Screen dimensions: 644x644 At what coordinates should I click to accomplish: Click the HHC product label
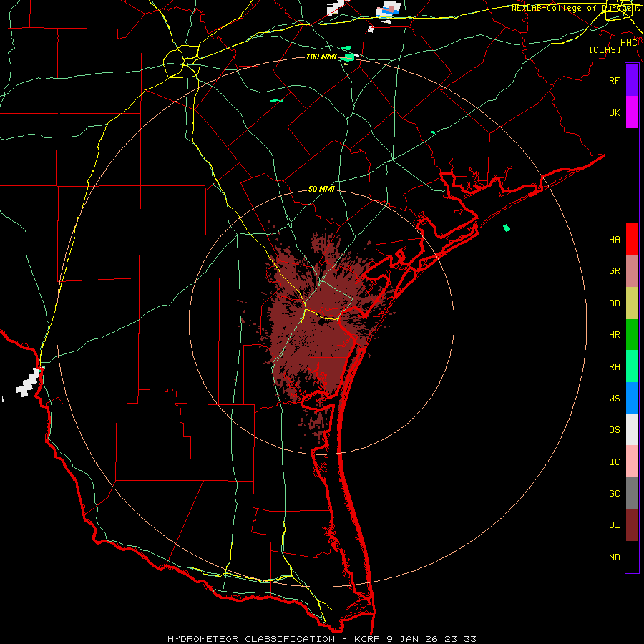click(x=629, y=43)
